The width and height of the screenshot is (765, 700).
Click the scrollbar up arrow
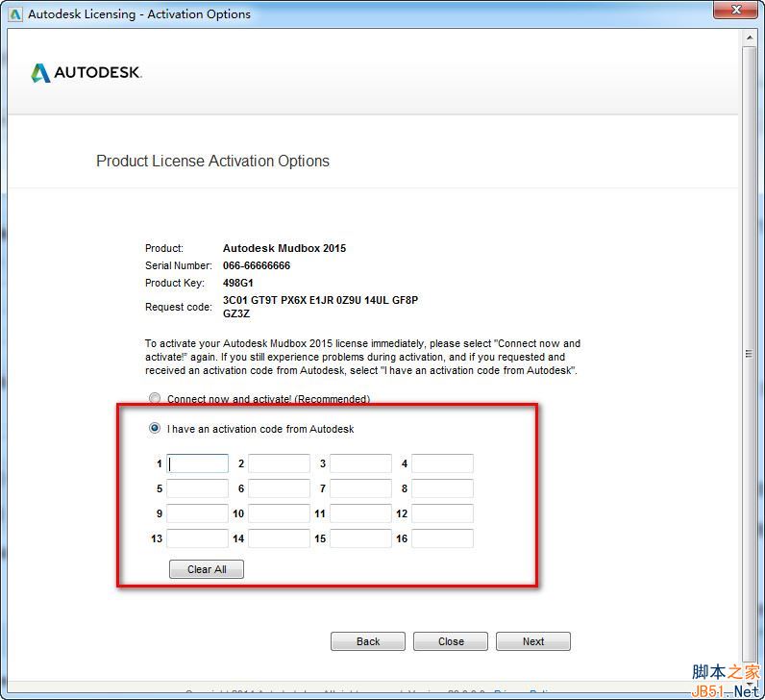click(x=750, y=37)
